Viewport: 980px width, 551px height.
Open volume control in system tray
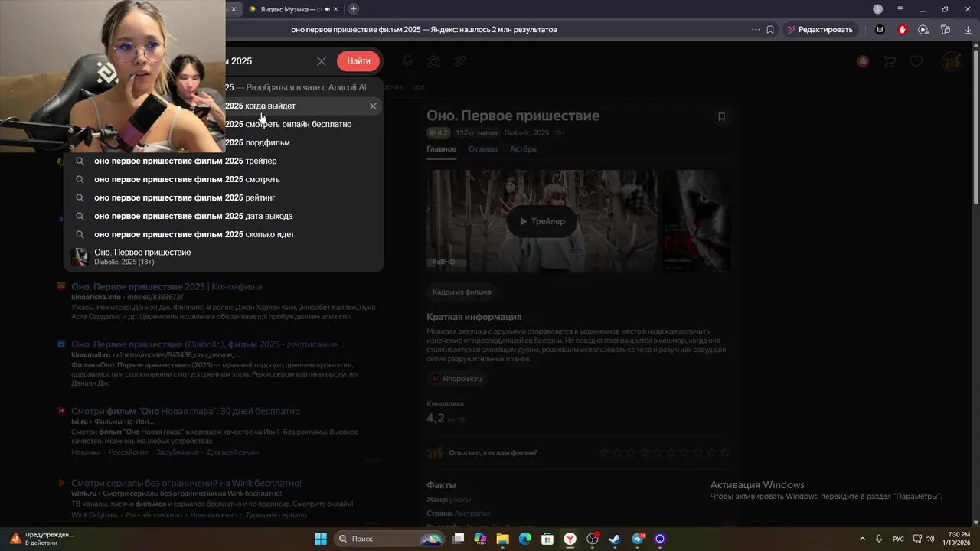coord(930,539)
